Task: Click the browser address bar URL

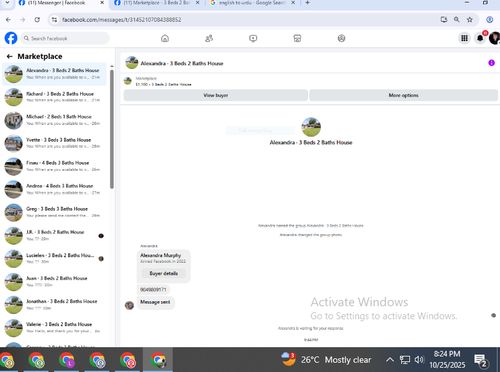Action: pyautogui.click(x=122, y=20)
